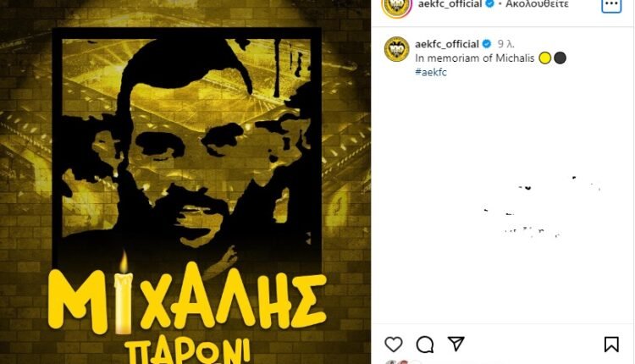635x364 pixels.
Task: Click the AEK crest avatar beside the caption
Action: [x=396, y=49]
